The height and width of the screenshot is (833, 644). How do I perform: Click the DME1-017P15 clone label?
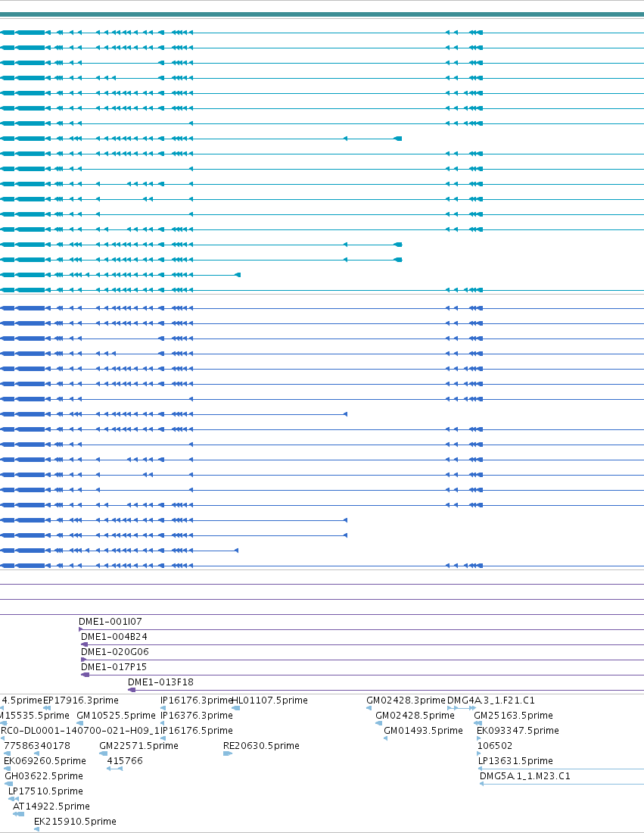(x=114, y=666)
